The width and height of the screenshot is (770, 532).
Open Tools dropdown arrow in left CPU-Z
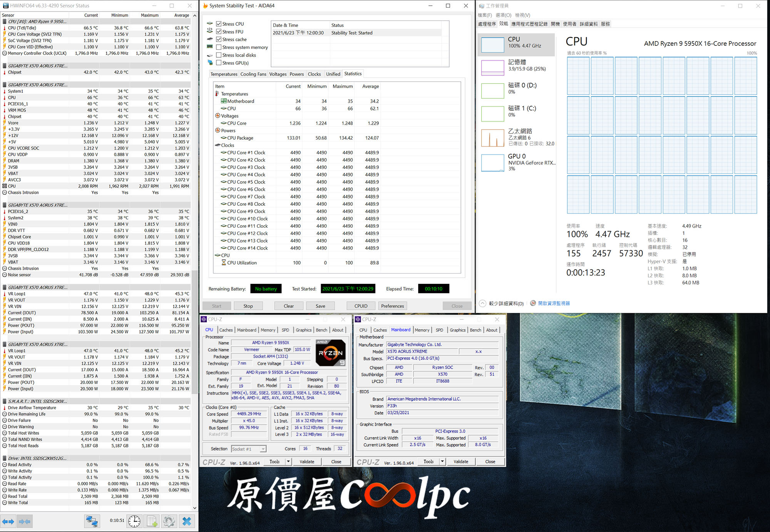click(x=288, y=461)
